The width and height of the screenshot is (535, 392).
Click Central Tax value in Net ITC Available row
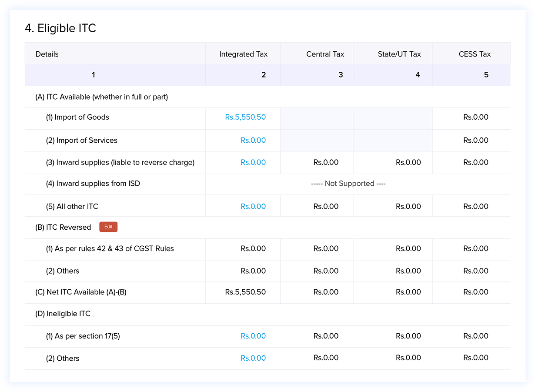pos(326,292)
